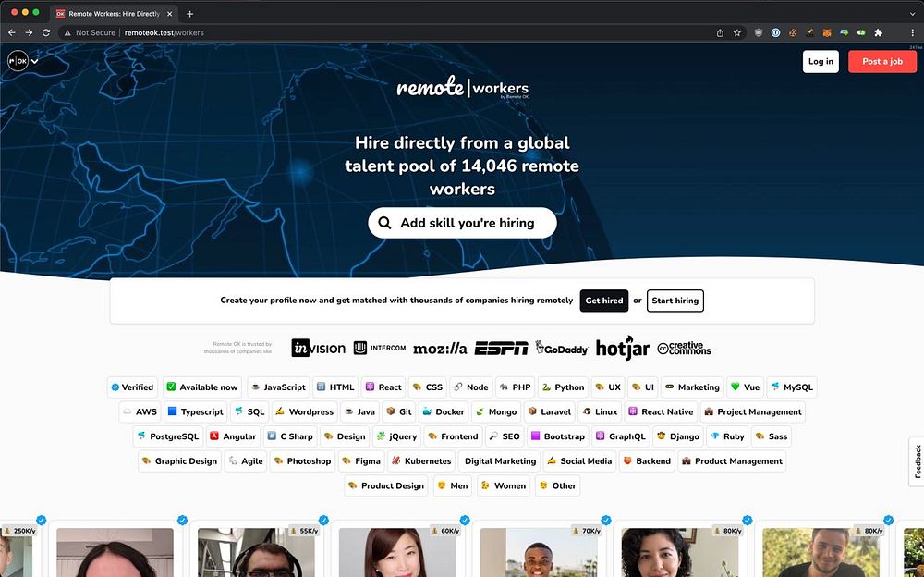Open the extensions puzzle piece icon
924x577 pixels.
pyautogui.click(x=879, y=33)
